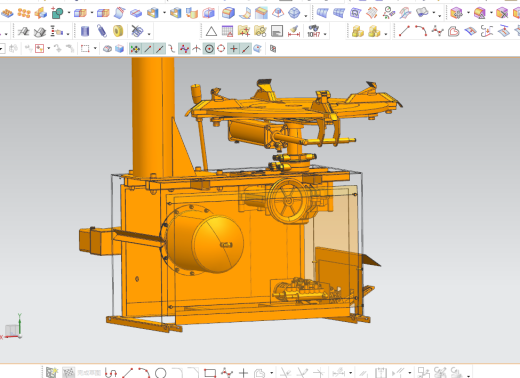Click the Resize Face icon with triangle
The height and width of the screenshot is (378, 520).
point(480,13)
